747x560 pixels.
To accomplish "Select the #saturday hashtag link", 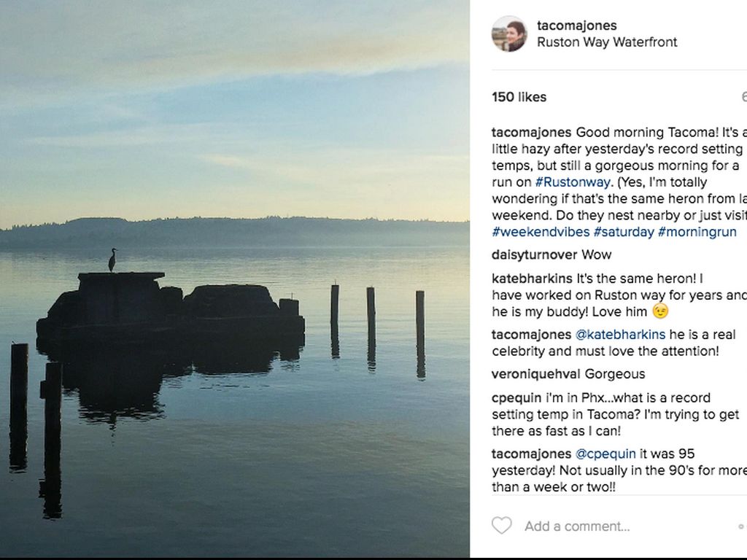I will pos(624,232).
